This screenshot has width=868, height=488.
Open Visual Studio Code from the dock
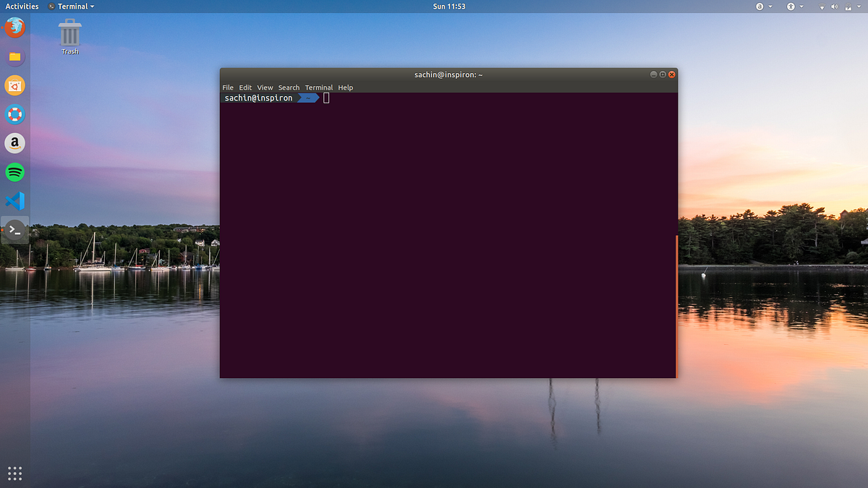(14, 201)
